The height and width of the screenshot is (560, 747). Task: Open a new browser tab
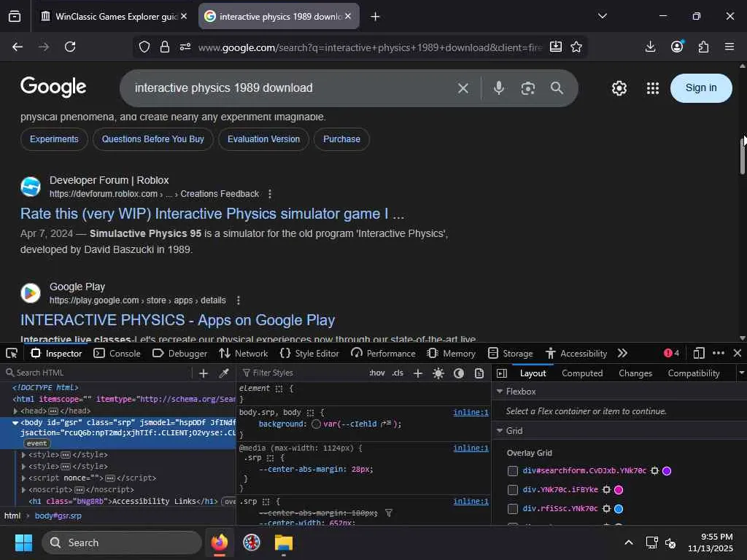click(x=375, y=17)
